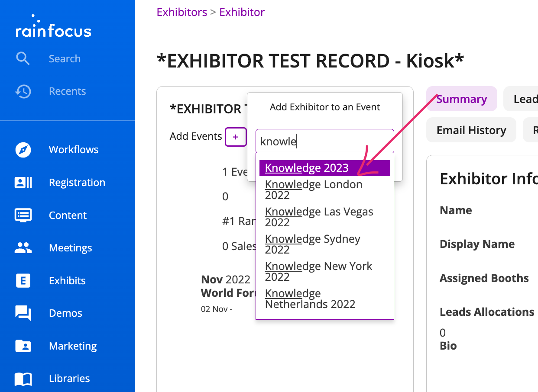
Task: Open the Demos chat bubble icon
Action: coord(23,313)
